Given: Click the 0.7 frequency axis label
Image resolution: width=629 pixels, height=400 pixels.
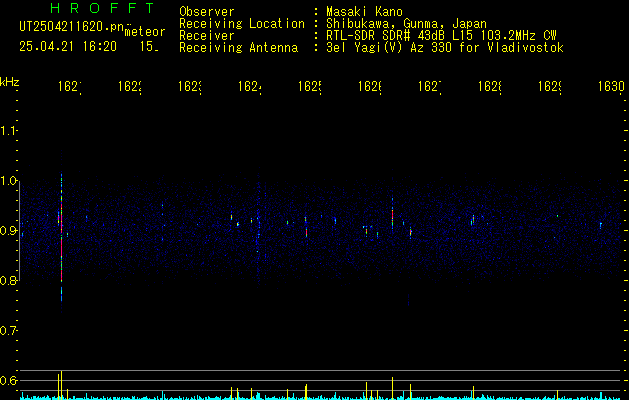Looking at the screenshot, I should 8,330.
